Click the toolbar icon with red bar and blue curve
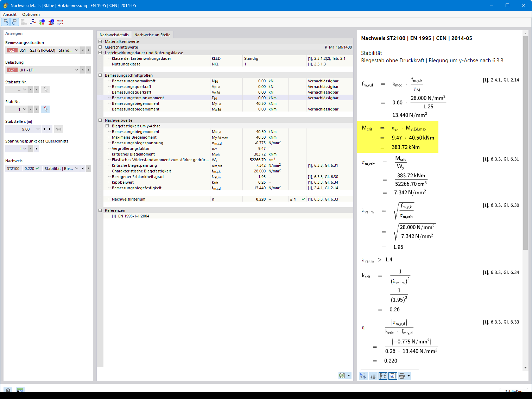Viewport: 532px width, 399px height. tap(60, 22)
